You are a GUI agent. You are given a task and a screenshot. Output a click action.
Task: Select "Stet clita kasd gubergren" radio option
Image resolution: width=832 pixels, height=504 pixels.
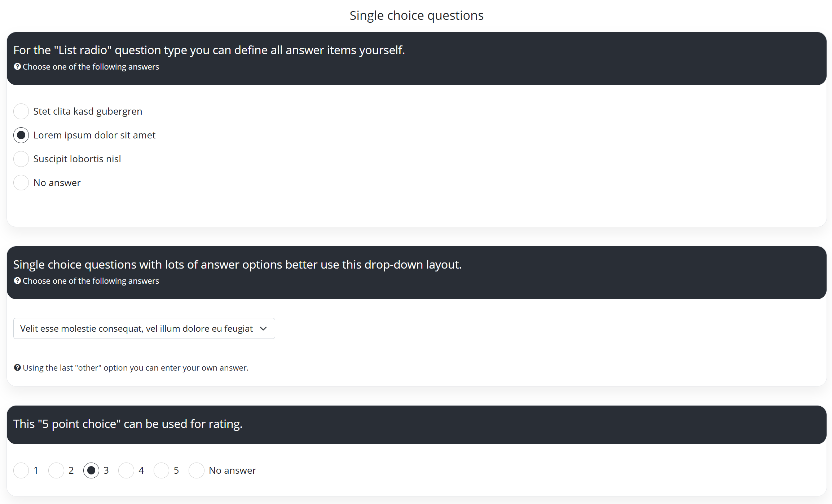pos(21,111)
